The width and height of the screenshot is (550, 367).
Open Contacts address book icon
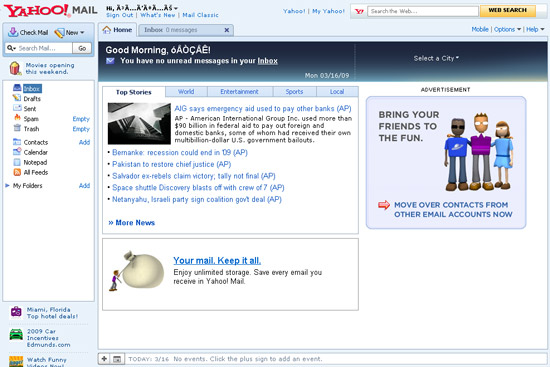17,142
